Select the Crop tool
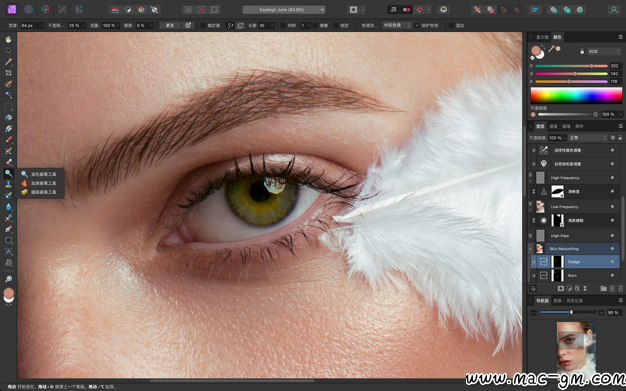 [x=8, y=73]
